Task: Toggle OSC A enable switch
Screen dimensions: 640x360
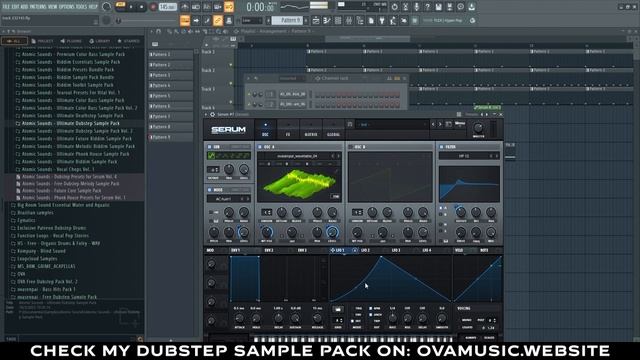Action: (x=260, y=147)
